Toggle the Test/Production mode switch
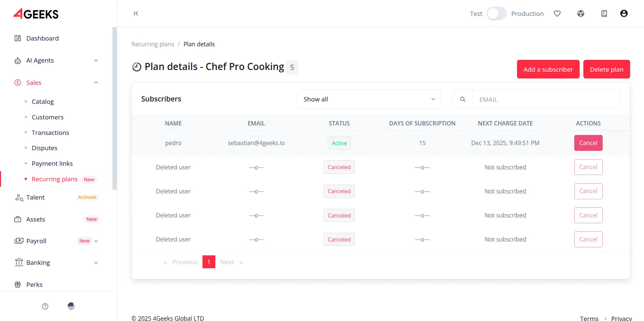The image size is (644, 321). point(496,14)
